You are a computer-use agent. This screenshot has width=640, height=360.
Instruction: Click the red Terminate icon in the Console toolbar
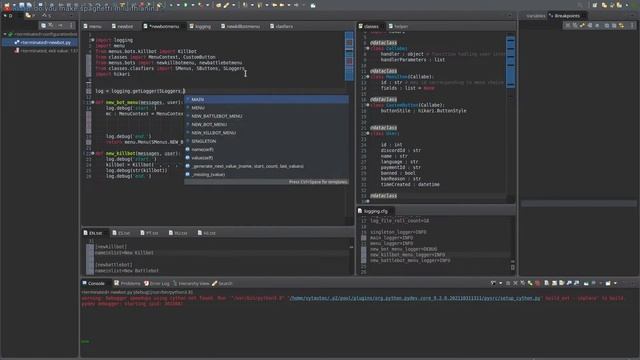coord(538,283)
